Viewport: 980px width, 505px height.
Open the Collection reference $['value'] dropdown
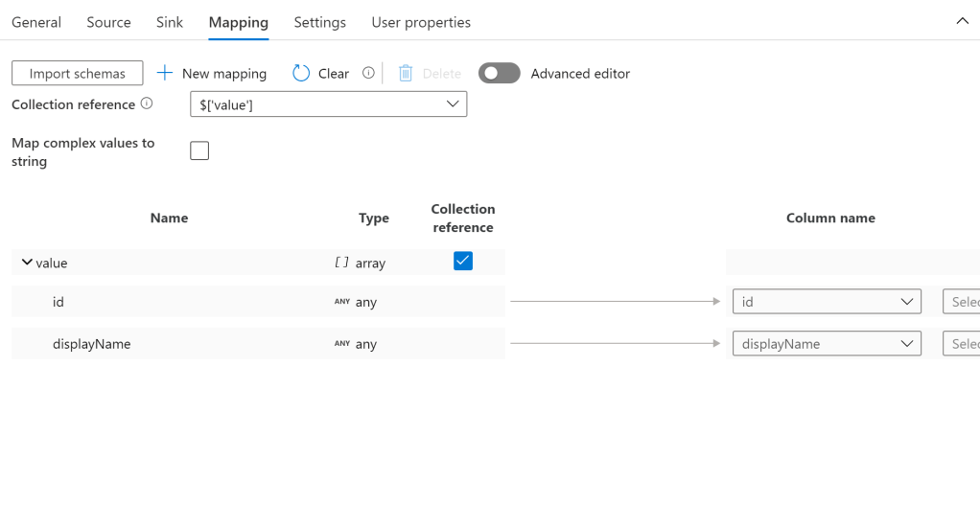coord(328,104)
